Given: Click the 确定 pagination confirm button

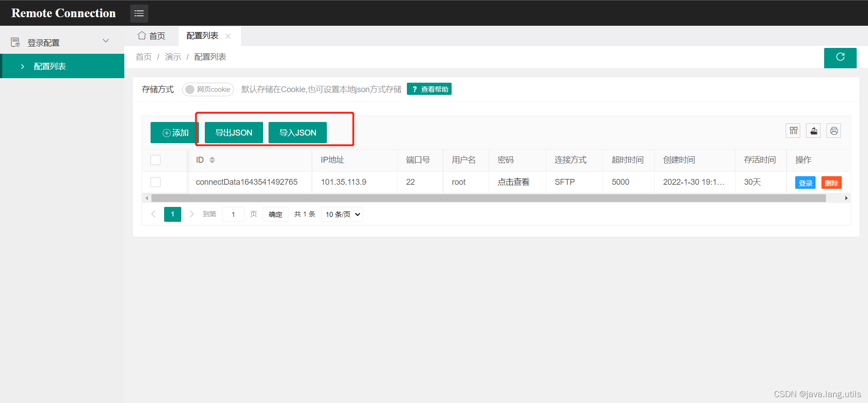Looking at the screenshot, I should coord(275,214).
